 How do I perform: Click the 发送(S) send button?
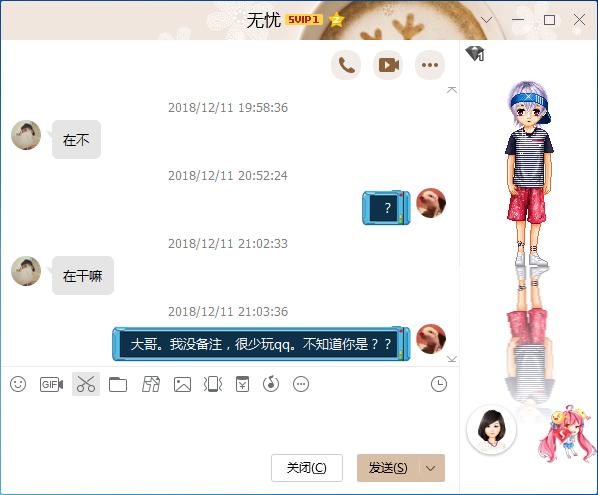pos(388,468)
